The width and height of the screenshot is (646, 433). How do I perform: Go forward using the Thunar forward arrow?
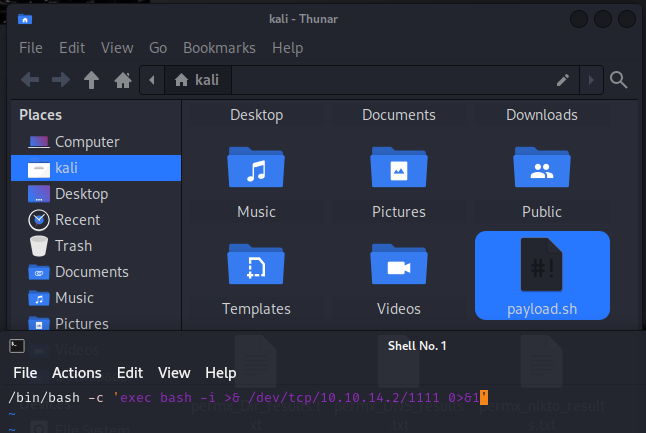(x=61, y=80)
